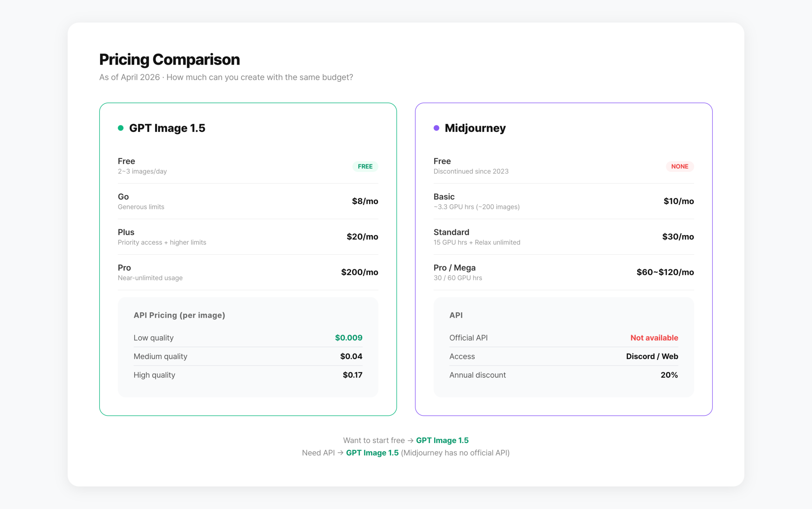812x509 pixels.
Task: Open the Midjourney card header
Action: pyautogui.click(x=475, y=128)
